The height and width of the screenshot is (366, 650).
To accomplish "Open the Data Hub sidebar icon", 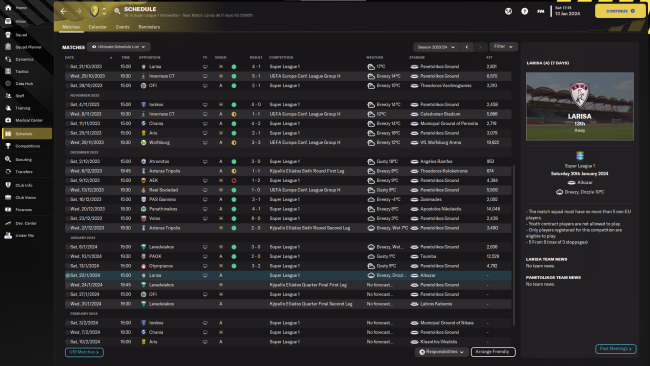I will [8, 83].
